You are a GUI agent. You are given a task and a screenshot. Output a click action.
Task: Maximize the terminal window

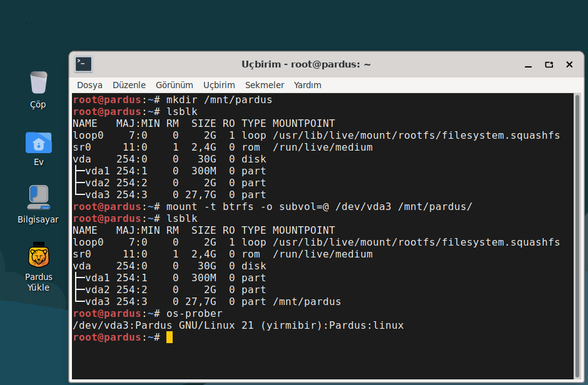(549, 65)
